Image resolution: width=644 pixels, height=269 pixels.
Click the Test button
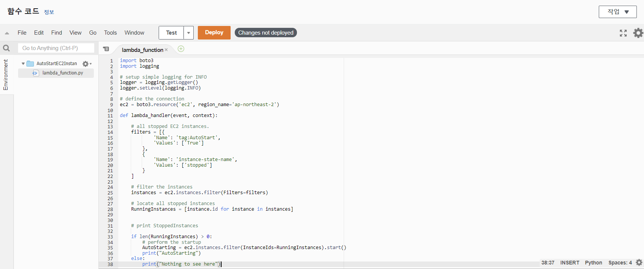(x=171, y=33)
